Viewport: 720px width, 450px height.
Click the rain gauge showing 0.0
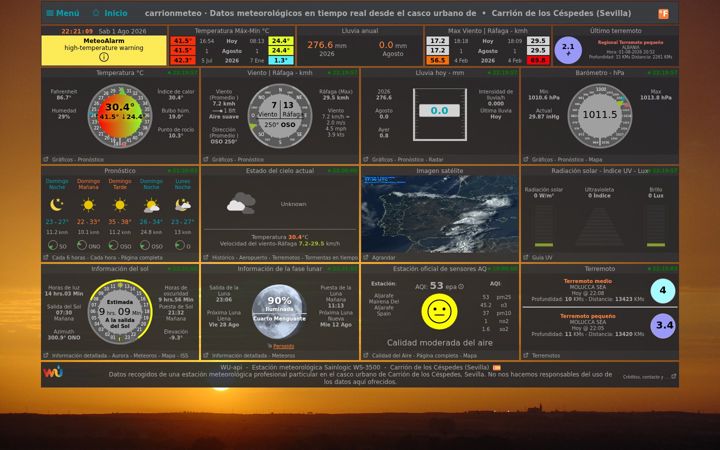439,114
